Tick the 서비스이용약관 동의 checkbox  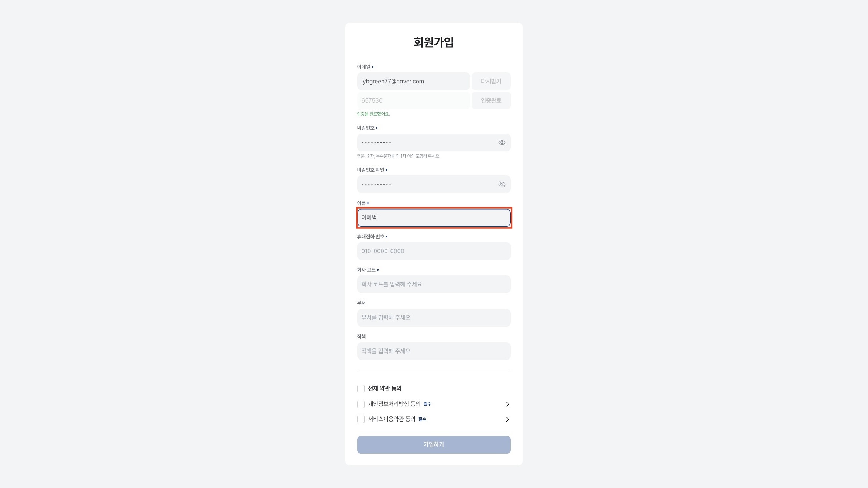point(361,419)
